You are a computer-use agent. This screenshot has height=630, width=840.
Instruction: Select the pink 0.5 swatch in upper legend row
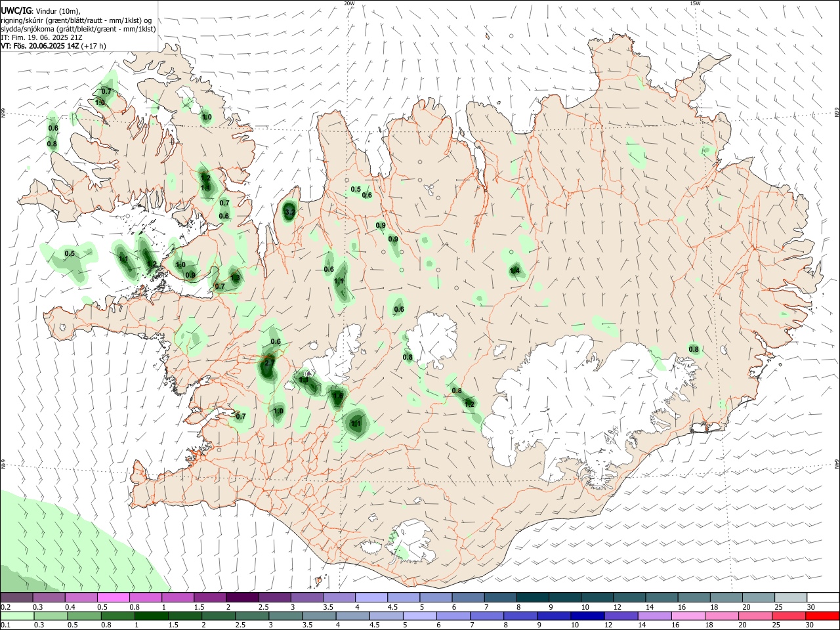(113, 598)
